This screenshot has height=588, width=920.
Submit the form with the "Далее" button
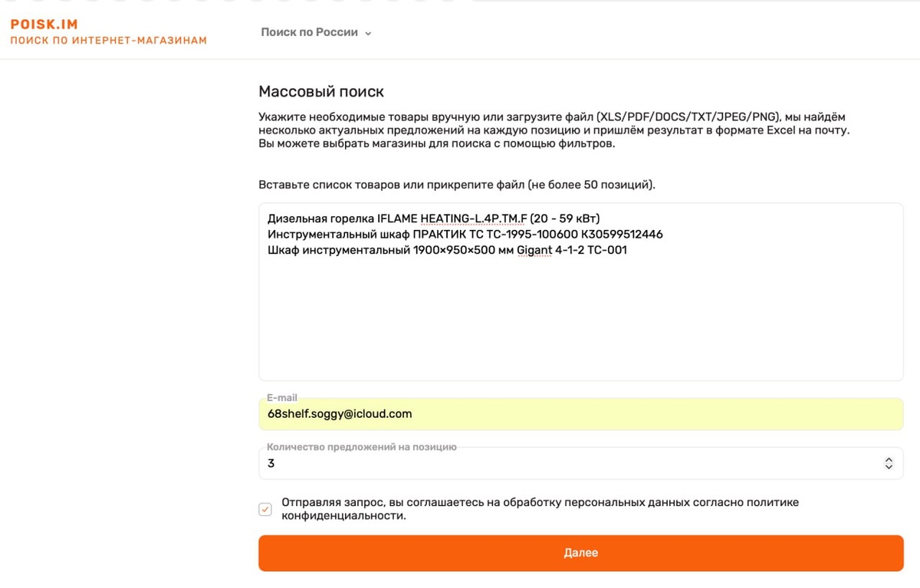point(580,553)
